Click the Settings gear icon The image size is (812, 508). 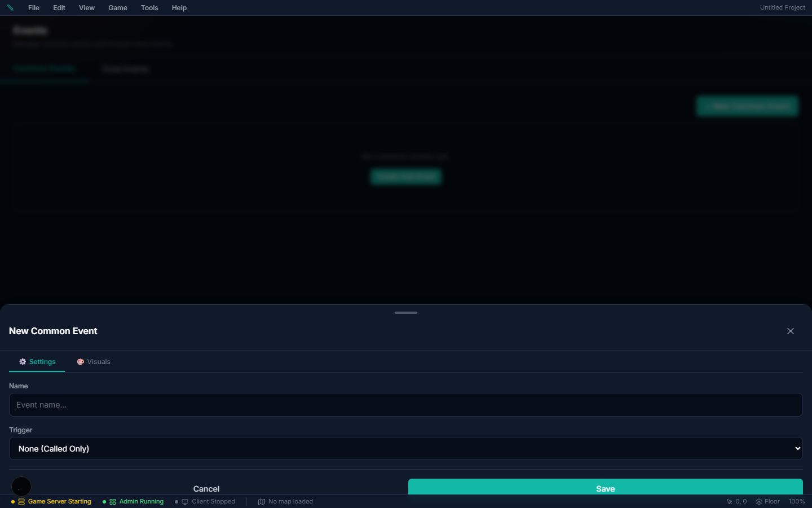[x=23, y=362]
